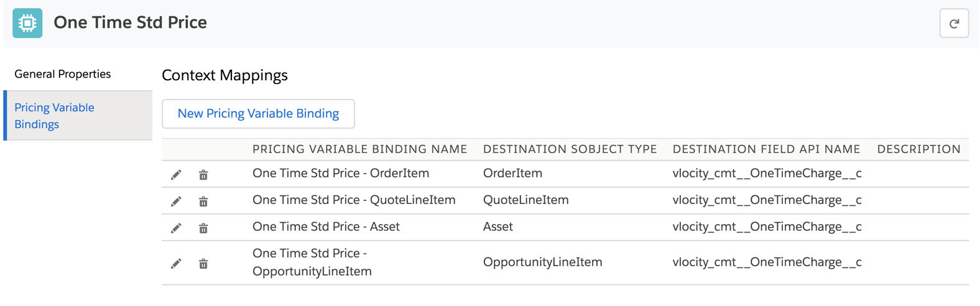The width and height of the screenshot is (980, 306).
Task: Select the One Time Std Price - OrderItem row name
Action: (341, 174)
